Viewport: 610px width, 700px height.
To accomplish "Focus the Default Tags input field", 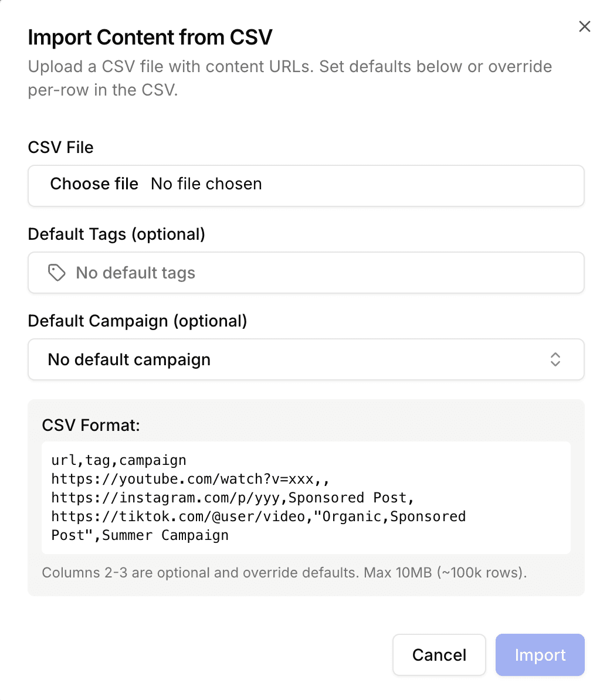I will (235, 273).
